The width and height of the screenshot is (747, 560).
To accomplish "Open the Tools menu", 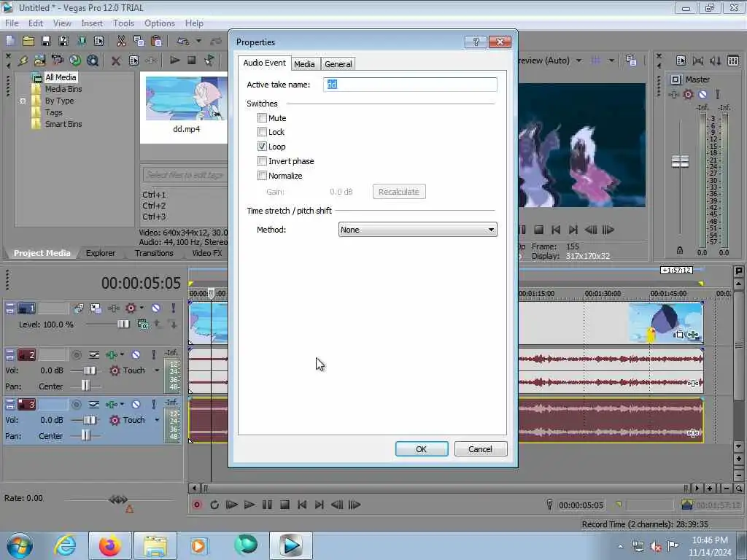I will point(123,23).
